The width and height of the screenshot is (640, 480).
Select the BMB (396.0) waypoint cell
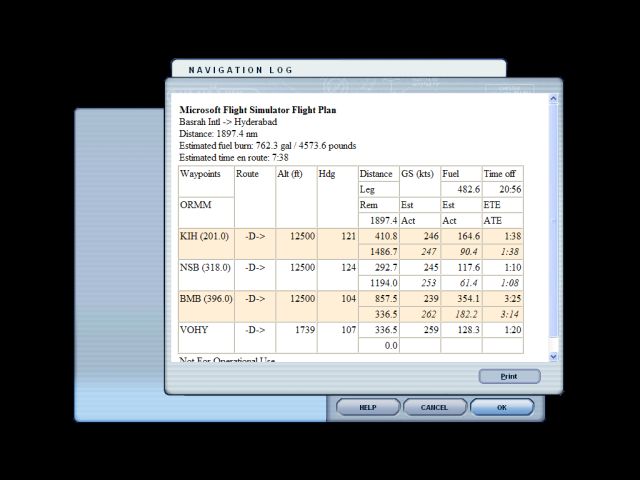(206, 299)
